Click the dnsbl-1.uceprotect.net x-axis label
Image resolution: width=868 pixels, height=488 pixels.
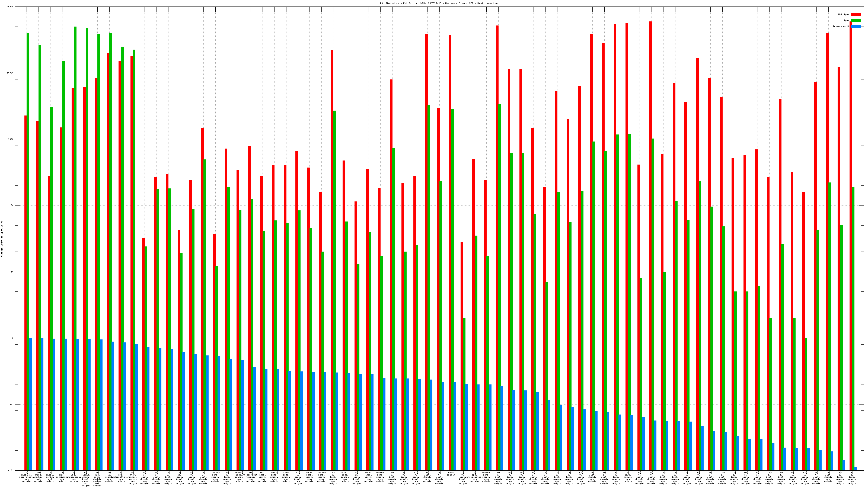[x=26, y=477]
